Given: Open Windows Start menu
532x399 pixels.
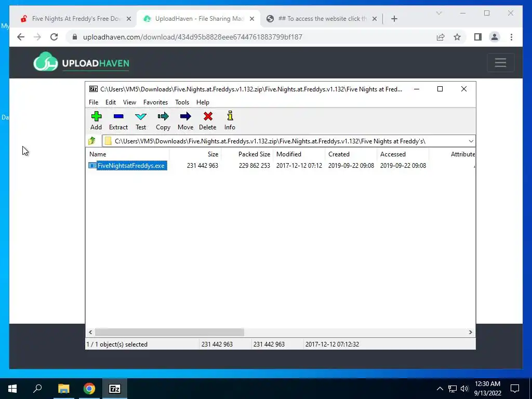Looking at the screenshot, I should (12, 389).
